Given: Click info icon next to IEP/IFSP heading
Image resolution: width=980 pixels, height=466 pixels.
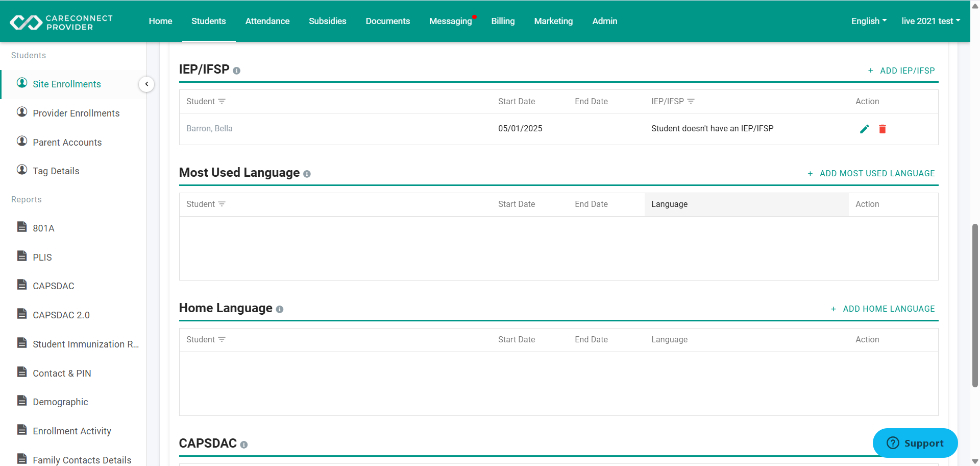Looking at the screenshot, I should [236, 71].
